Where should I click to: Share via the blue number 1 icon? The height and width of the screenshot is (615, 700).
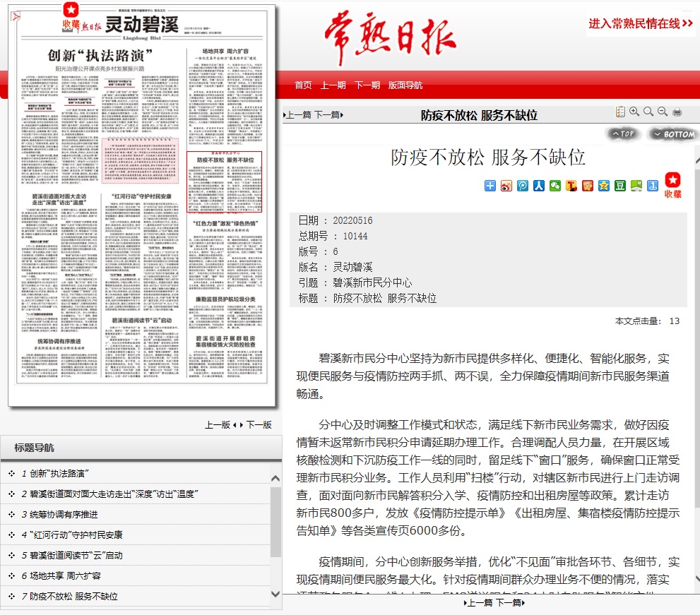[653, 186]
